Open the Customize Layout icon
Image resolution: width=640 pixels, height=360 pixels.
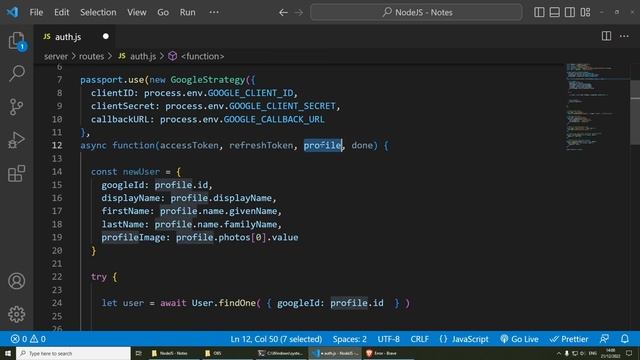585,12
